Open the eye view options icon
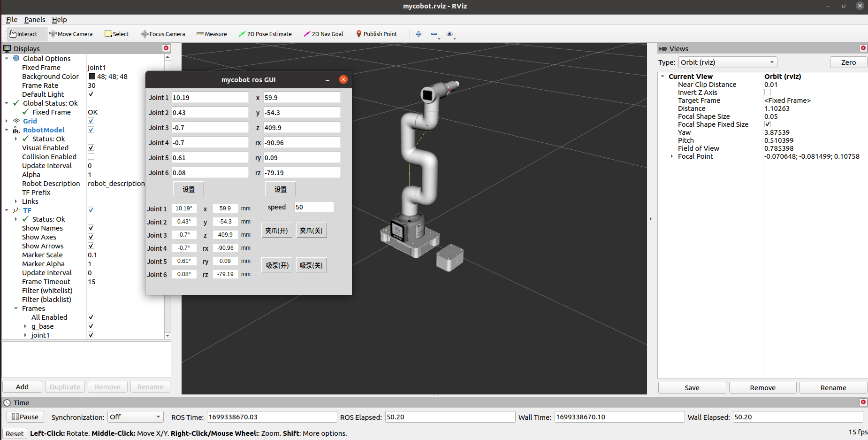The height and width of the screenshot is (440, 868). [x=449, y=34]
